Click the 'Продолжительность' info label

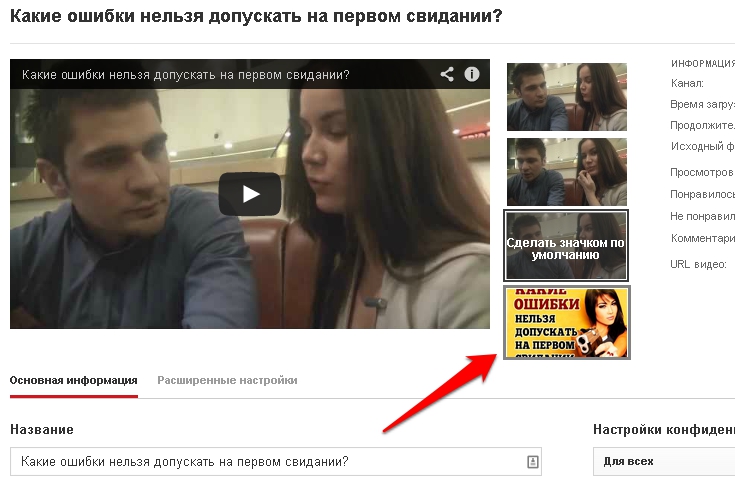[702, 126]
